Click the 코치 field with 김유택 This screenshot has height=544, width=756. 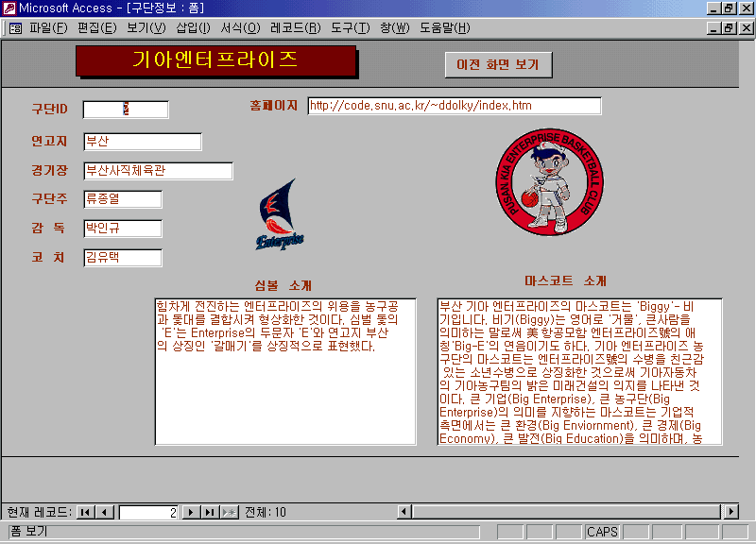(123, 257)
